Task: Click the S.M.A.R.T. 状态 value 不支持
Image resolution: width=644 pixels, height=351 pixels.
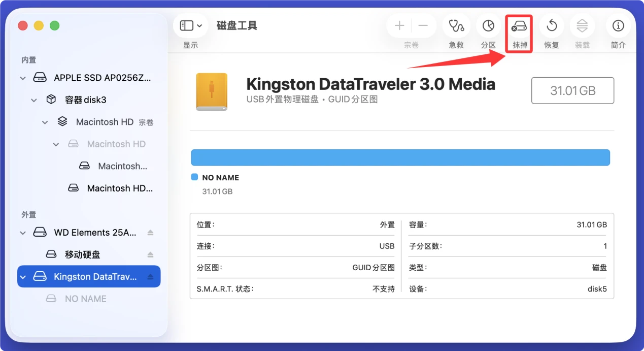Action: pos(384,289)
